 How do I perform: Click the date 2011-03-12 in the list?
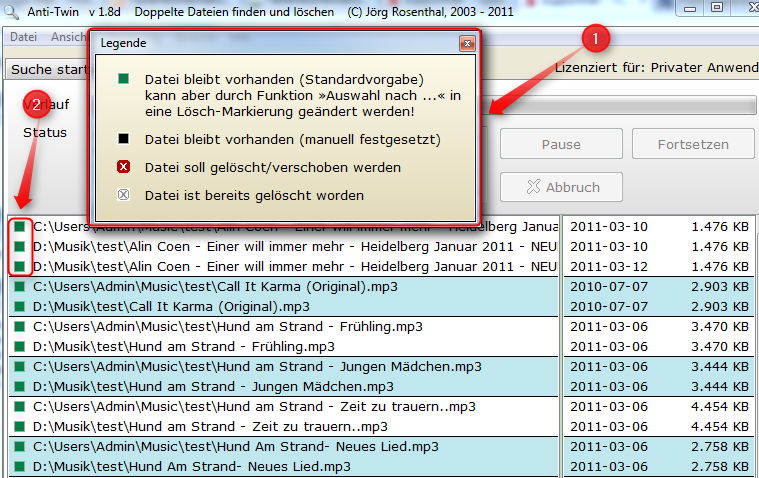609,266
